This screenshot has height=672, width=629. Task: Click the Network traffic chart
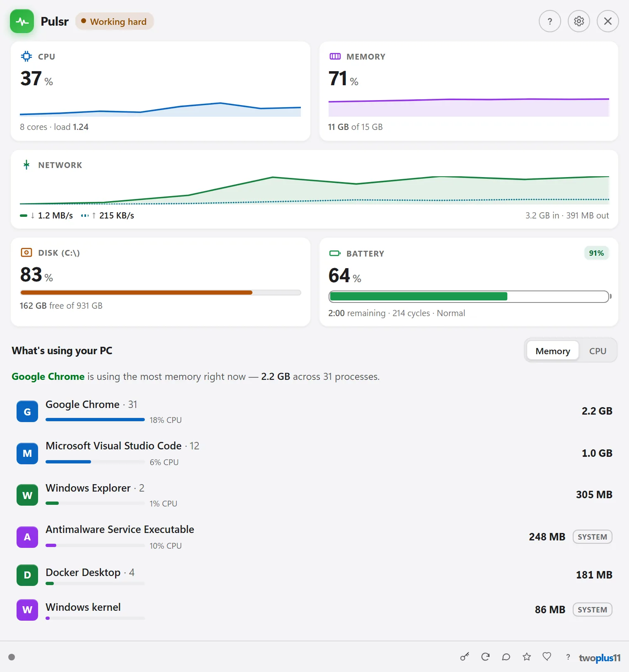point(314,190)
